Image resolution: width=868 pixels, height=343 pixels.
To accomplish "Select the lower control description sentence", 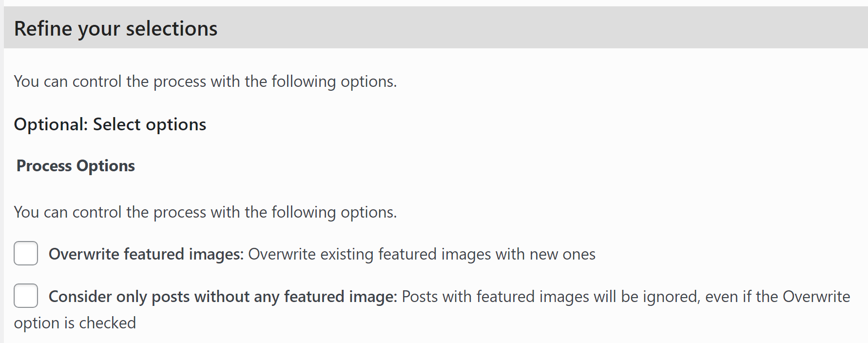I will pos(205,212).
